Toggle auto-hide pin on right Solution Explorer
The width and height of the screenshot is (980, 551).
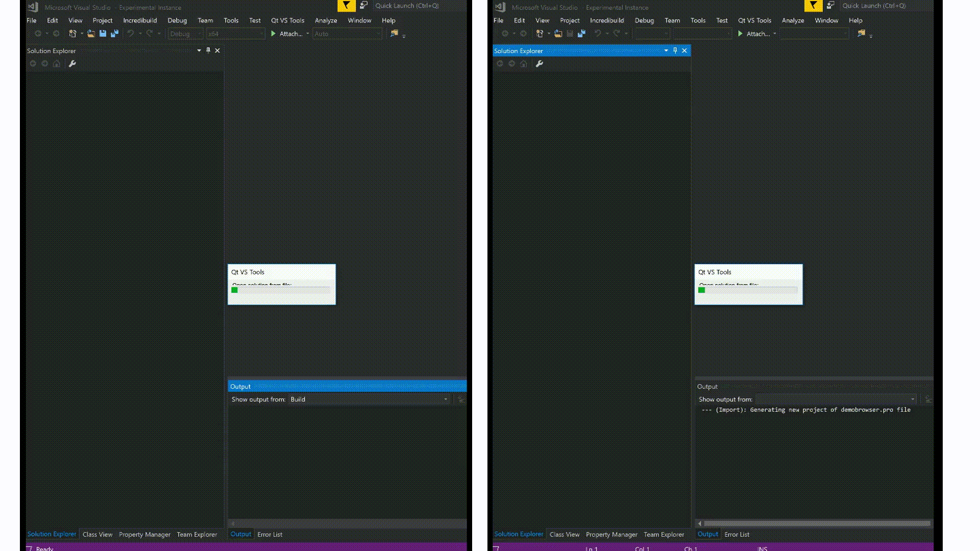point(675,51)
